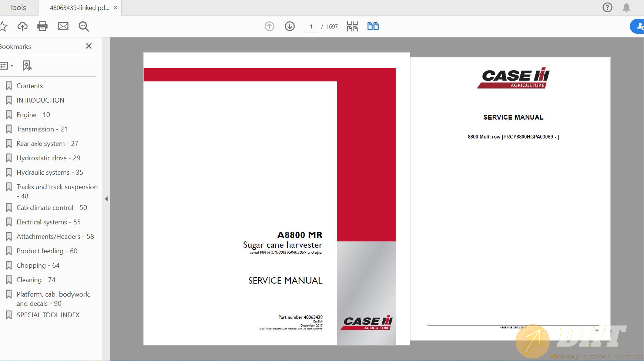Toggle the notifications bell
The image size is (644, 361).
pyautogui.click(x=626, y=7)
